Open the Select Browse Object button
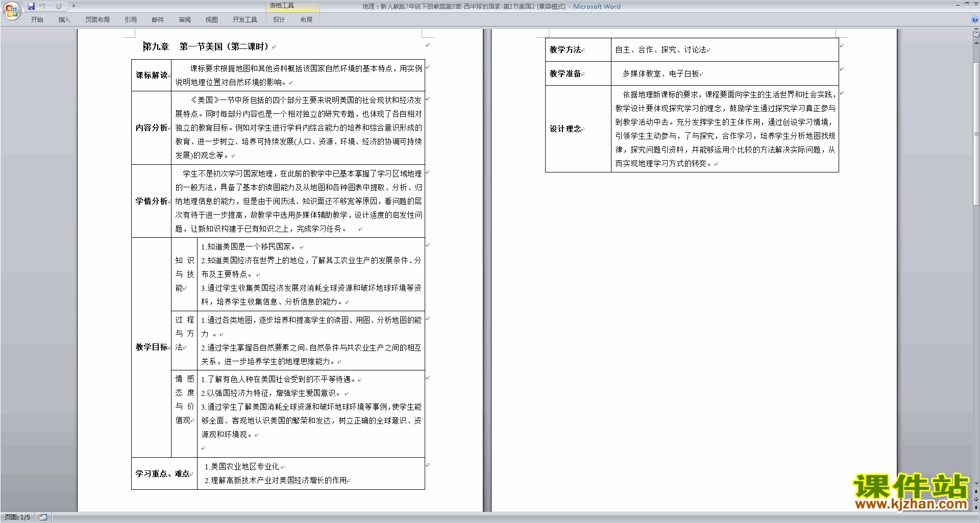The height and width of the screenshot is (523, 980). 976,500
